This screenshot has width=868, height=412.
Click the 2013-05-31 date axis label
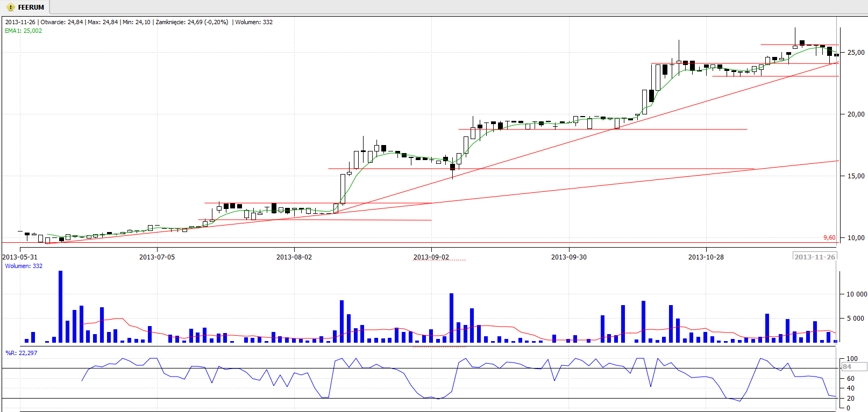[20, 257]
